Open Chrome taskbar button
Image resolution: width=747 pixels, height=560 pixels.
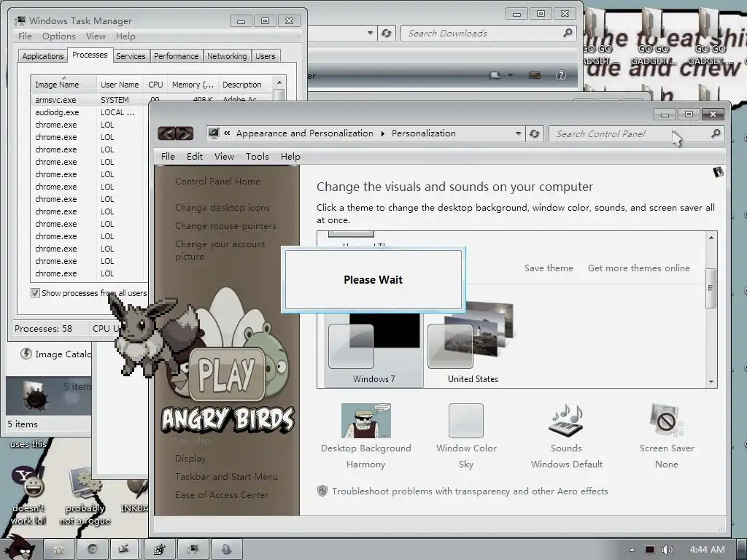(93, 549)
